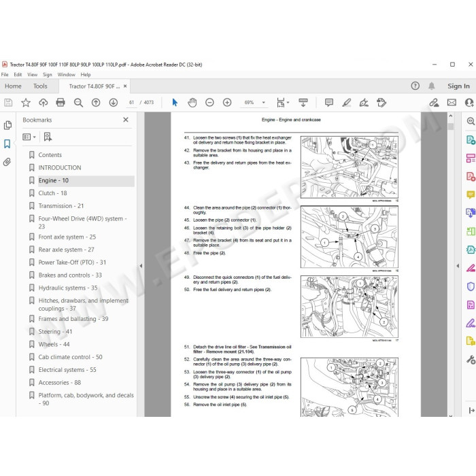Image resolution: width=476 pixels, height=476 pixels.
Task: Open the Clutch - 18 bookmark
Action: [x=52, y=193]
